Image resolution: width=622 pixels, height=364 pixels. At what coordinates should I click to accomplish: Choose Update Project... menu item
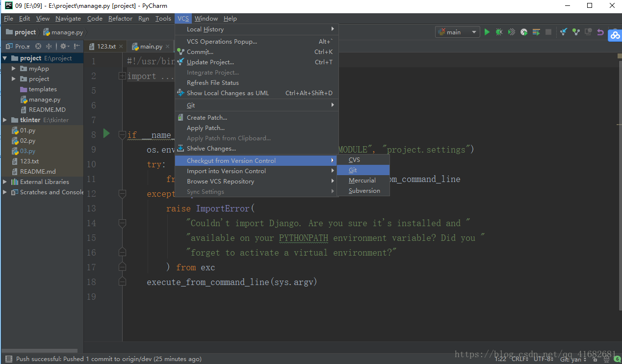click(x=257, y=62)
